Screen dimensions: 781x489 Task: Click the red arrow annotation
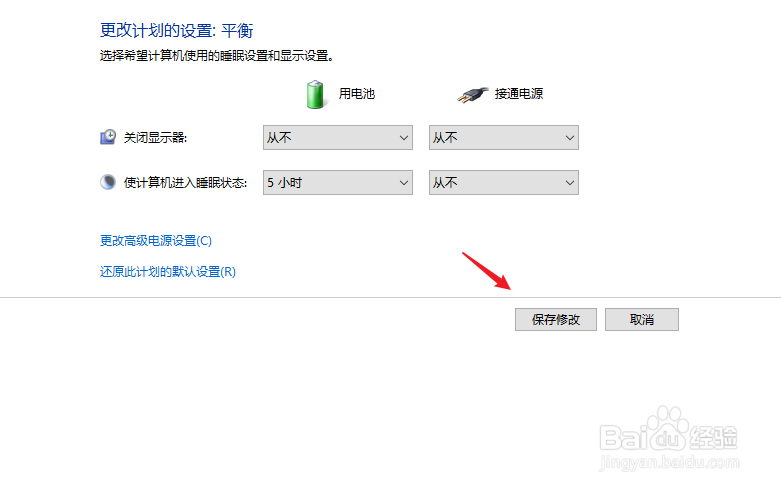pos(487,271)
